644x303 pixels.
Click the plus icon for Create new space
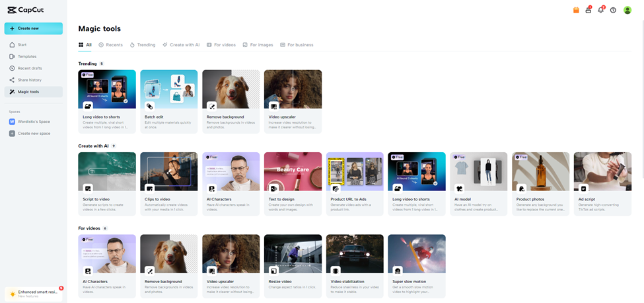12,134
